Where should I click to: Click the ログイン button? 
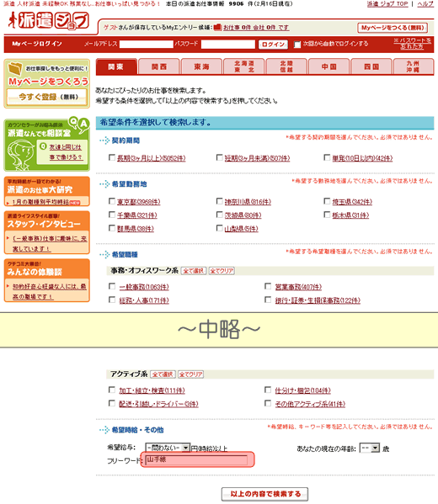[273, 45]
